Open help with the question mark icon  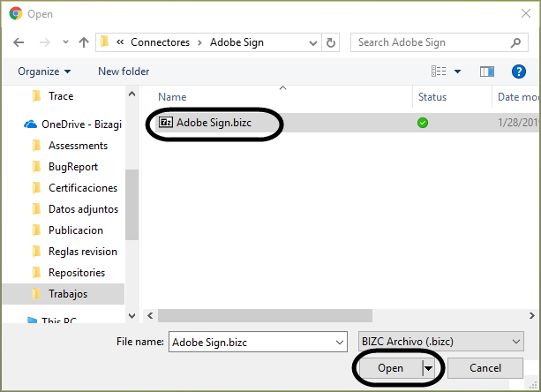pos(519,72)
